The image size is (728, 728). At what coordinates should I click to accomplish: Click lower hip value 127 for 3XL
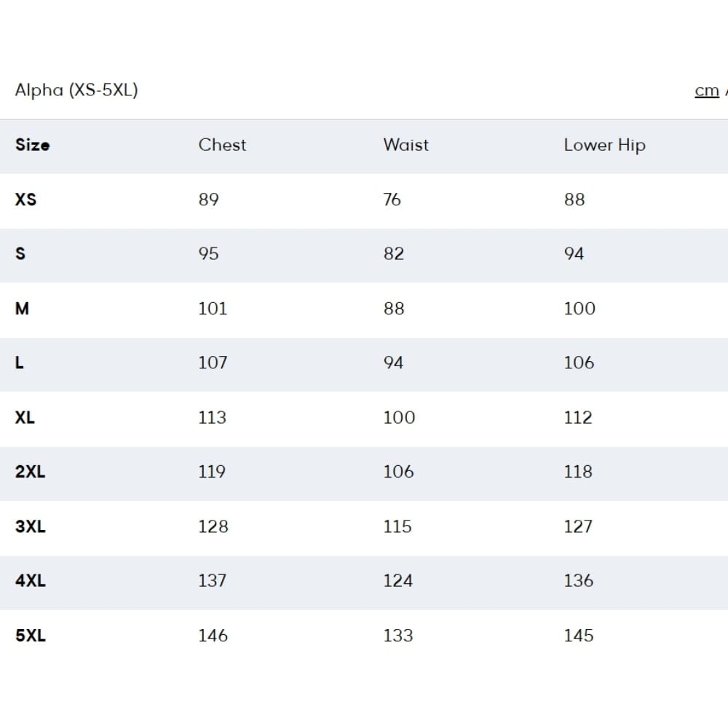[578, 526]
